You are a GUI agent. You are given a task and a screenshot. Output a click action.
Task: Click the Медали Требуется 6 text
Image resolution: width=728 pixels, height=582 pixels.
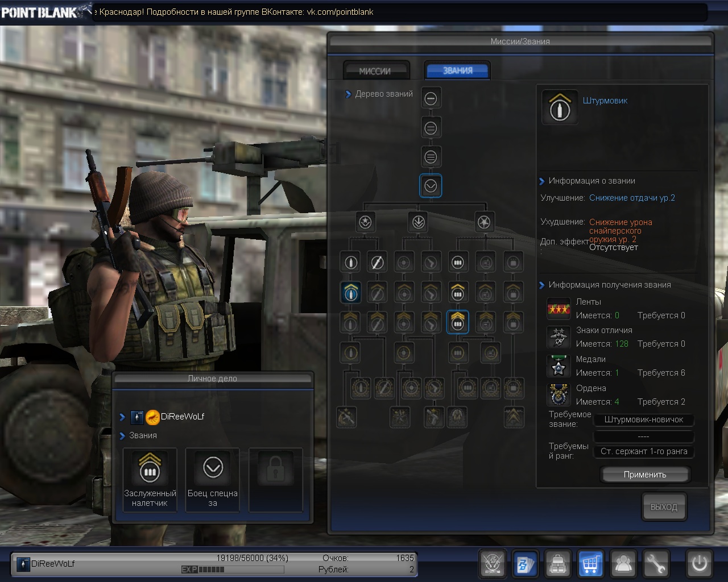click(x=661, y=373)
